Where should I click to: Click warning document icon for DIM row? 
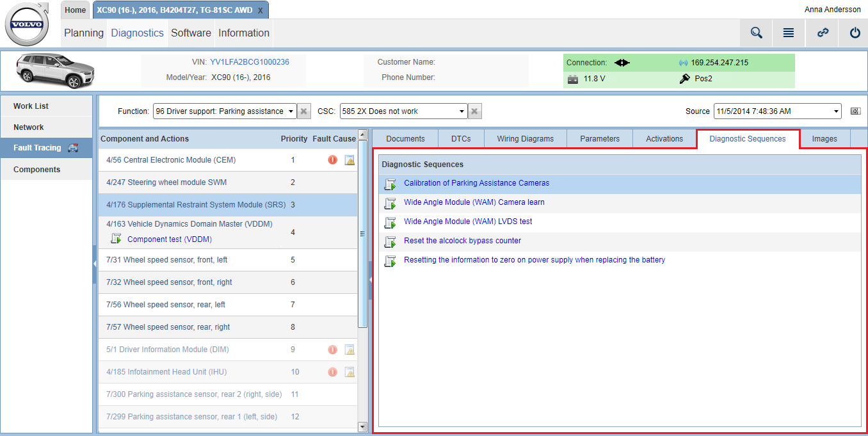350,350
